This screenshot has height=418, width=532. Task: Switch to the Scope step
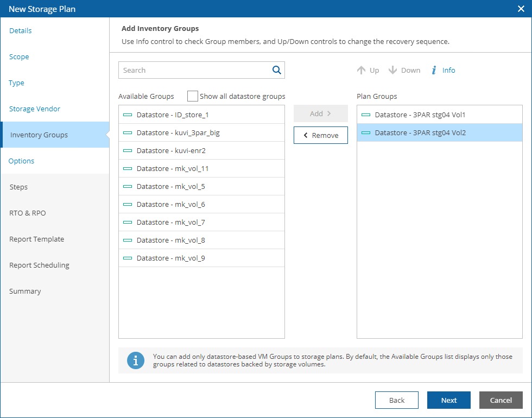pos(19,57)
